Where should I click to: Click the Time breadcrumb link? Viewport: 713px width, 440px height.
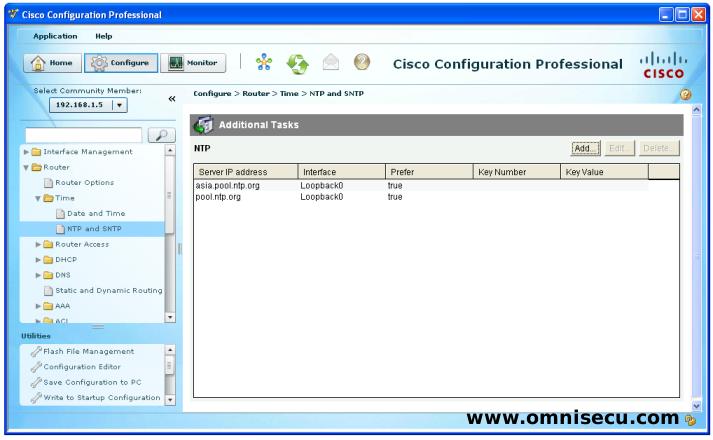(x=289, y=93)
